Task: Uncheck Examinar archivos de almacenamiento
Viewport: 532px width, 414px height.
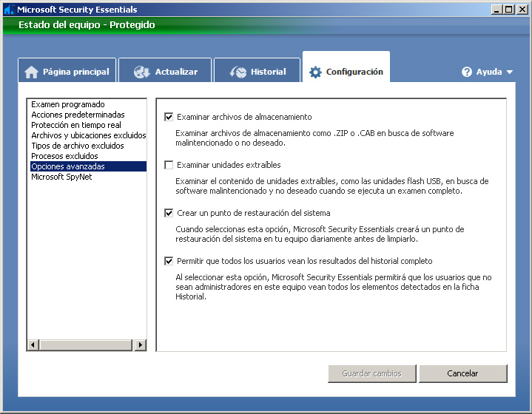Action: (x=169, y=117)
